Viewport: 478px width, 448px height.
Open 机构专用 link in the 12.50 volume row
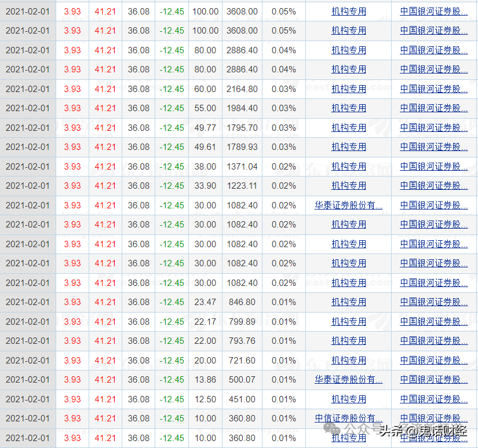tap(349, 399)
